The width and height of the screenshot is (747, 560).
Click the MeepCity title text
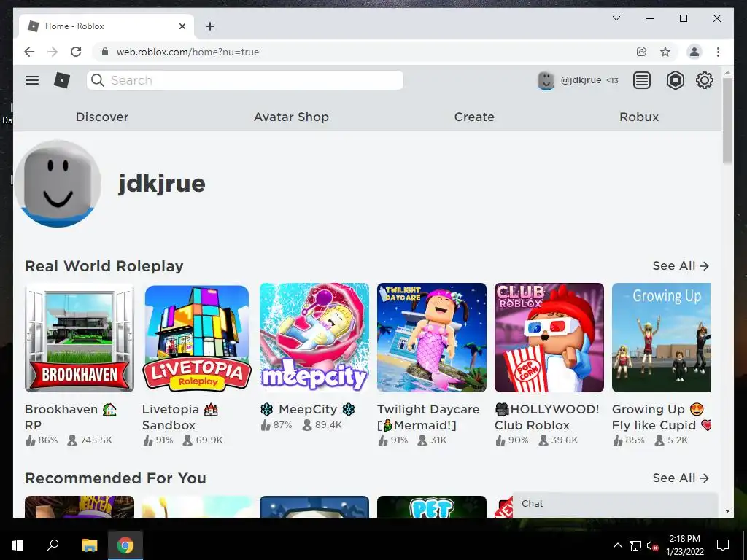tap(308, 409)
